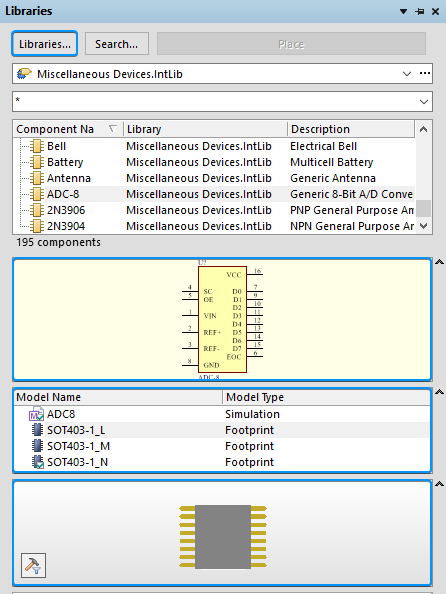Open the Libraries panel options arrow
Screen dimensions: 446x594
coord(404,11)
